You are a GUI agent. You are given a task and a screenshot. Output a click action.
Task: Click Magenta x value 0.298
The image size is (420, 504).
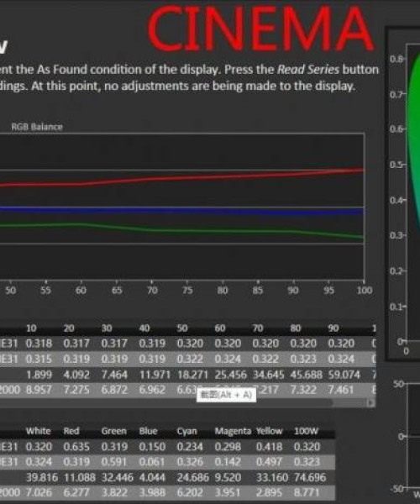[228, 447]
